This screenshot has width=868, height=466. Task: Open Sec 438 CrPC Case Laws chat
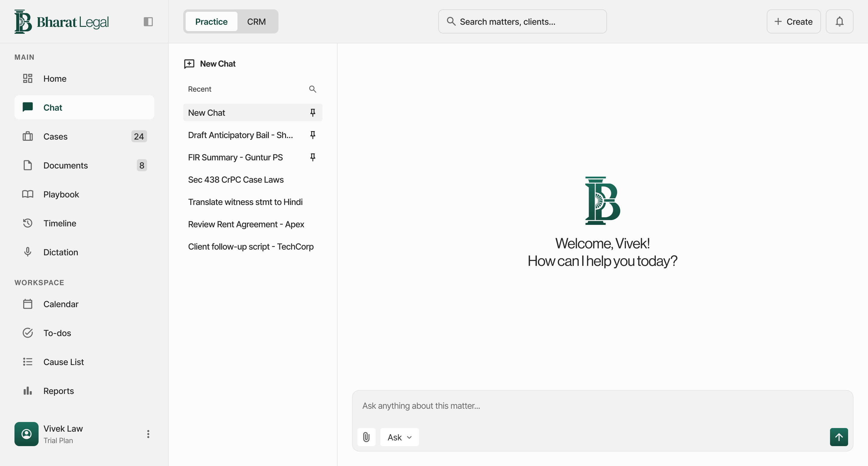(x=253, y=180)
